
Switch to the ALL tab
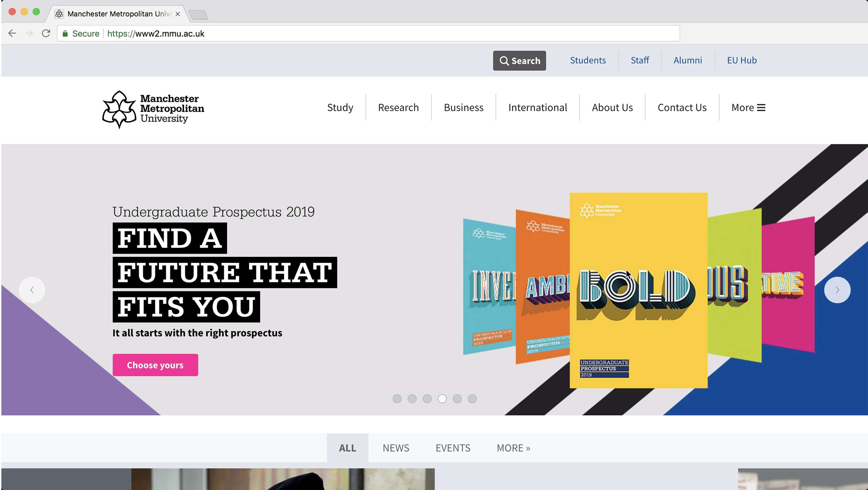point(347,448)
